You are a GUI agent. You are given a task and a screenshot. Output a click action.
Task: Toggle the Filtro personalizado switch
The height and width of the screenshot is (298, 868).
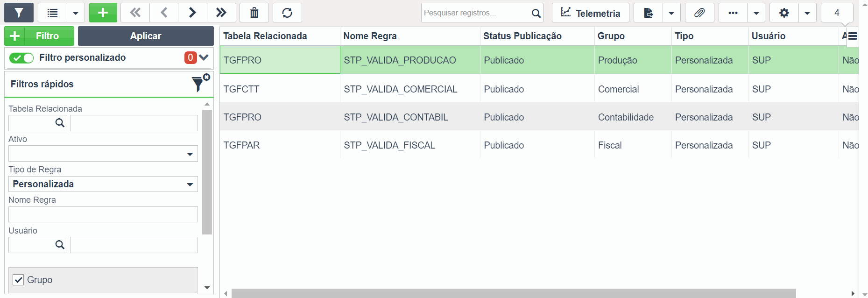(x=21, y=58)
